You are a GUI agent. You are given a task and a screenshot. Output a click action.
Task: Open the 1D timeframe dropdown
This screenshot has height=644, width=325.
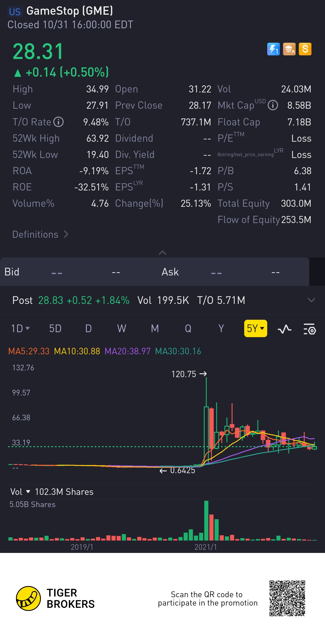click(20, 329)
